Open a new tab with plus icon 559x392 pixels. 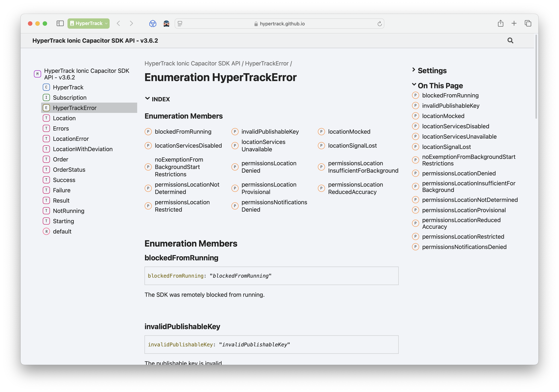coord(514,23)
